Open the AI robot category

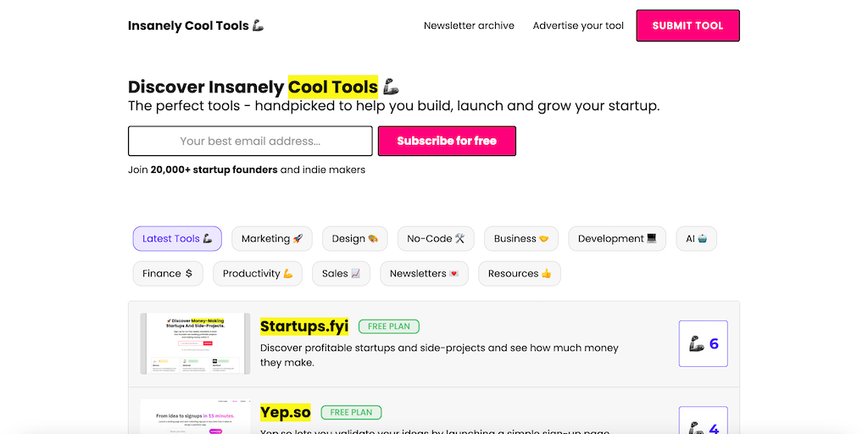tap(696, 238)
